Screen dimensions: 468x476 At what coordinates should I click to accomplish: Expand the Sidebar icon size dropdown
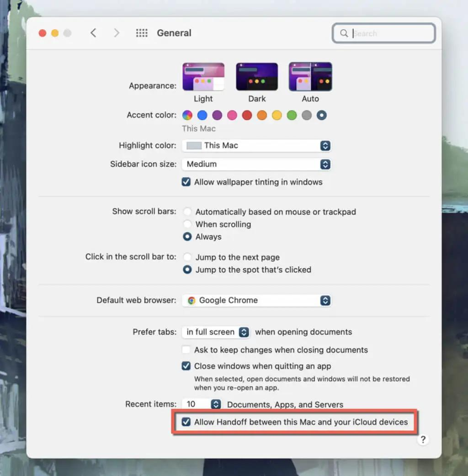(256, 164)
